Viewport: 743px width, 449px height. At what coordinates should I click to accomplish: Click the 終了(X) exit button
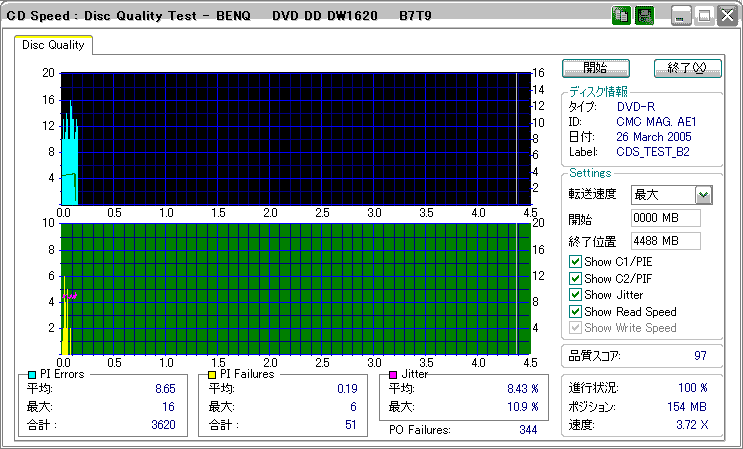click(x=688, y=68)
